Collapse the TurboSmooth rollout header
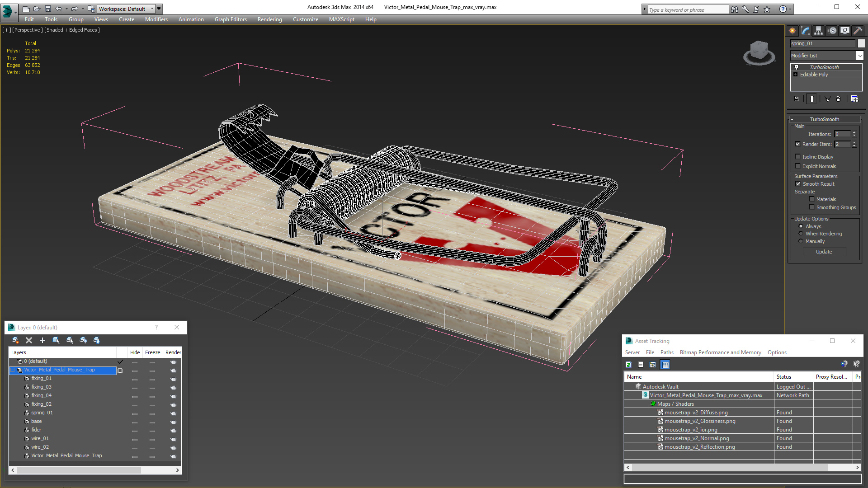868x488 pixels. pos(824,119)
